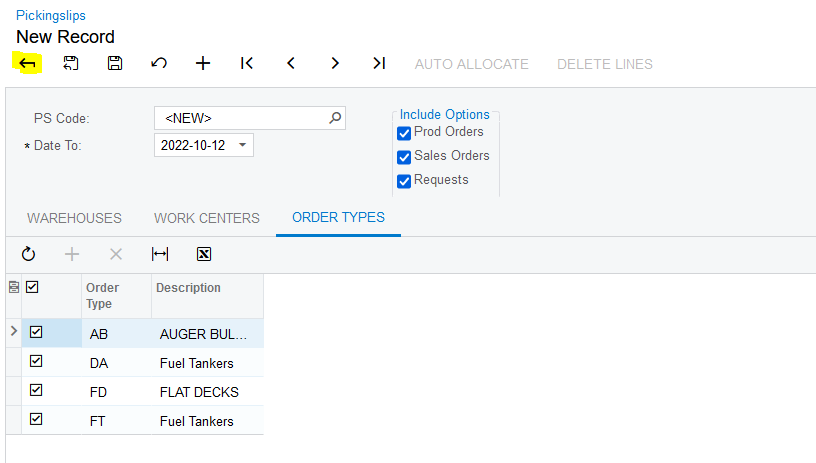Click the Undo/Cancel icon in toolbar
Screen dimensions: 816x463
tap(159, 63)
